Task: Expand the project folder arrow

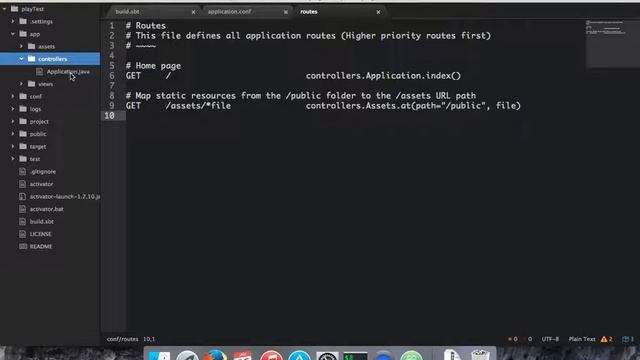Action: 13,121
